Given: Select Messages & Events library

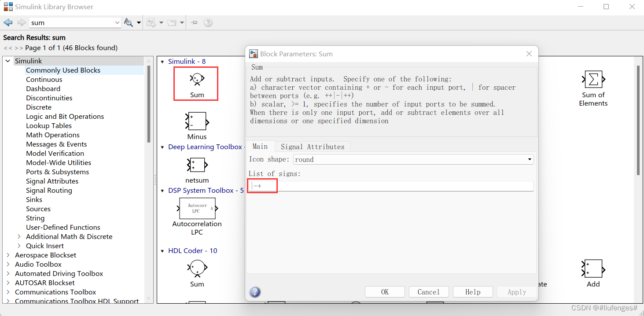Looking at the screenshot, I should click(x=56, y=144).
